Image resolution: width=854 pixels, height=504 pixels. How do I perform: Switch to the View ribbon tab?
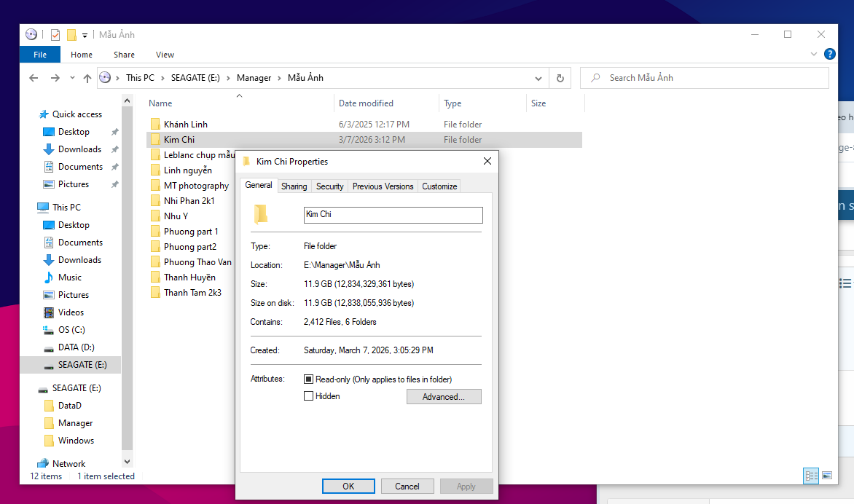[x=165, y=55]
